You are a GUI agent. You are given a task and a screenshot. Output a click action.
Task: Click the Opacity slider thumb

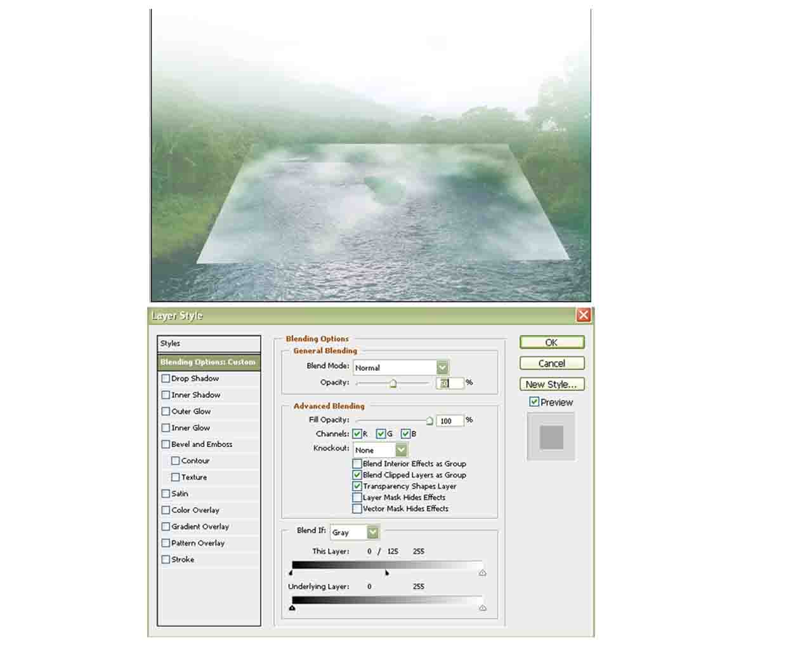393,383
